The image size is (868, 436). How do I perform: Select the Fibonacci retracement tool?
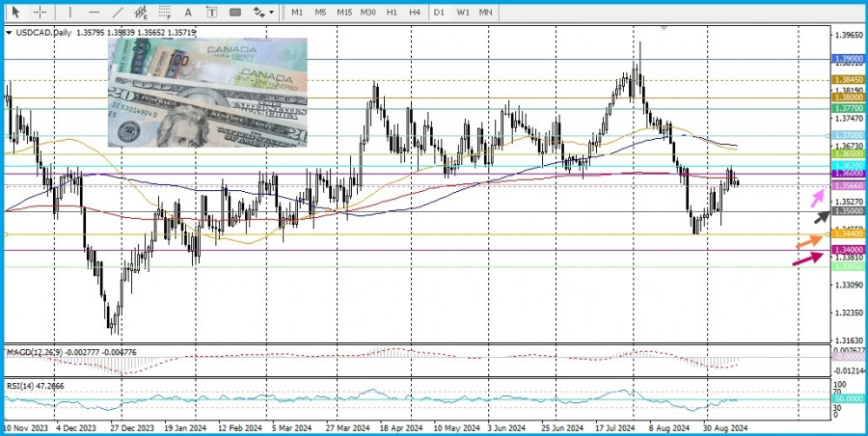164,13
